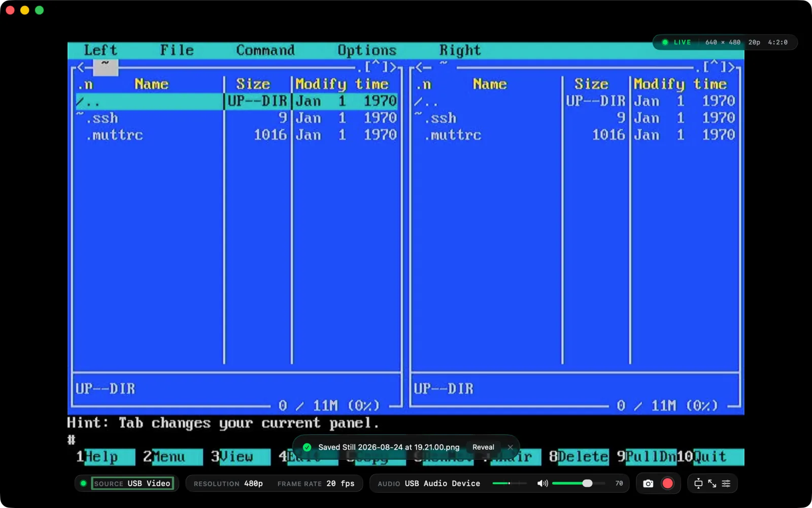Click the green macOS zoom window button
The image size is (812, 508).
39,10
